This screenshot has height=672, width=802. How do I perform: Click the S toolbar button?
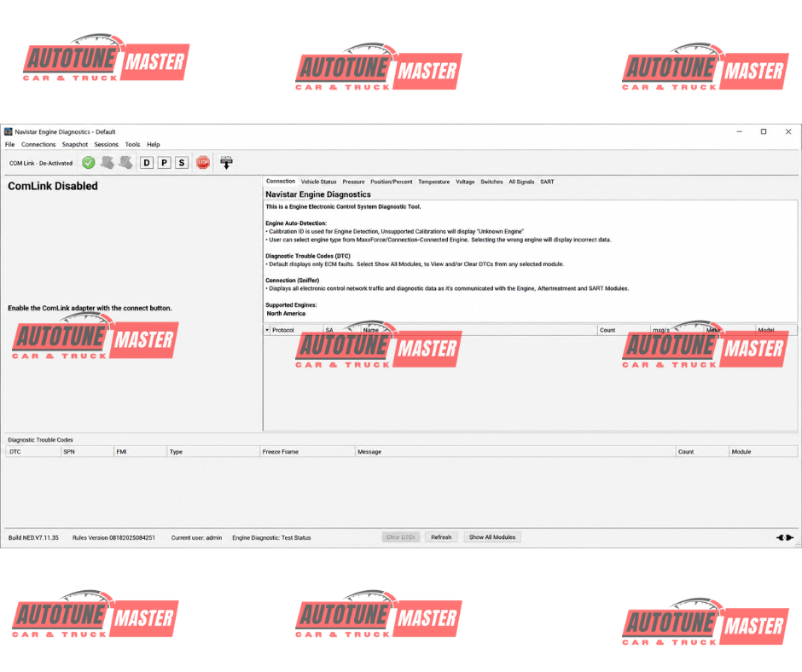(x=182, y=163)
